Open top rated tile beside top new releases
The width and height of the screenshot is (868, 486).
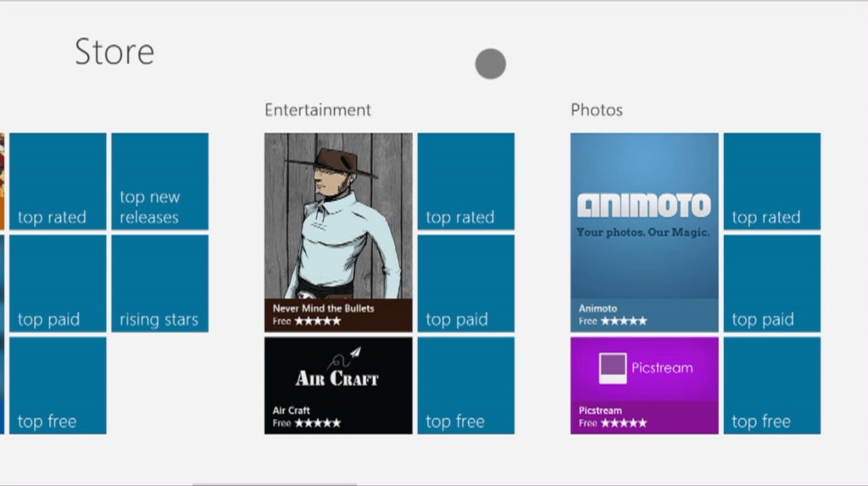click(58, 182)
